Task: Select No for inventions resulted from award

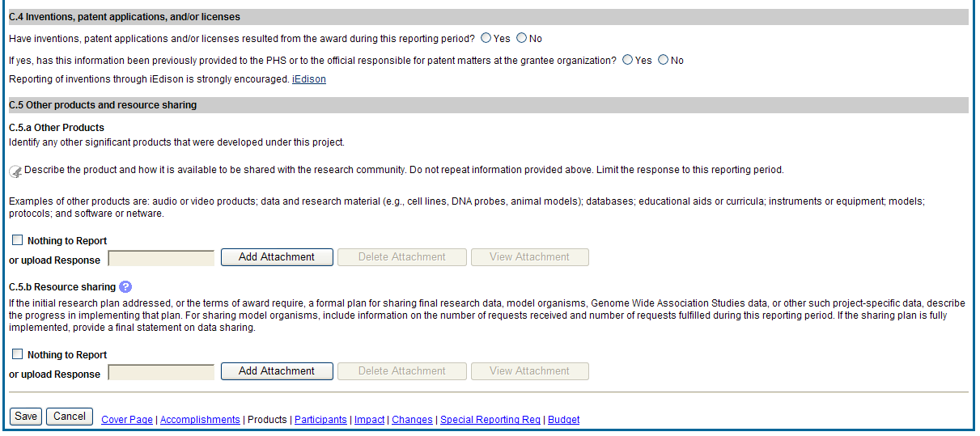Action: coord(521,38)
